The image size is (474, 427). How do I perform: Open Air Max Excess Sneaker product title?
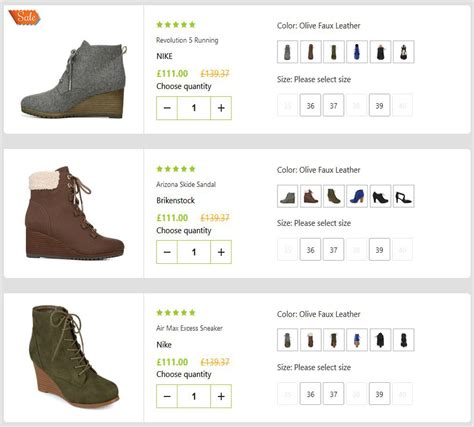[x=189, y=328]
